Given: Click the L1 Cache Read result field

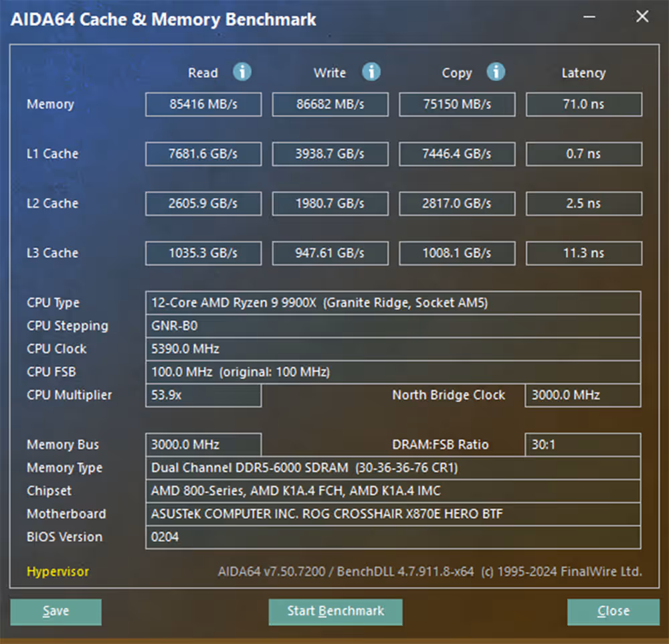Looking at the screenshot, I should (203, 154).
